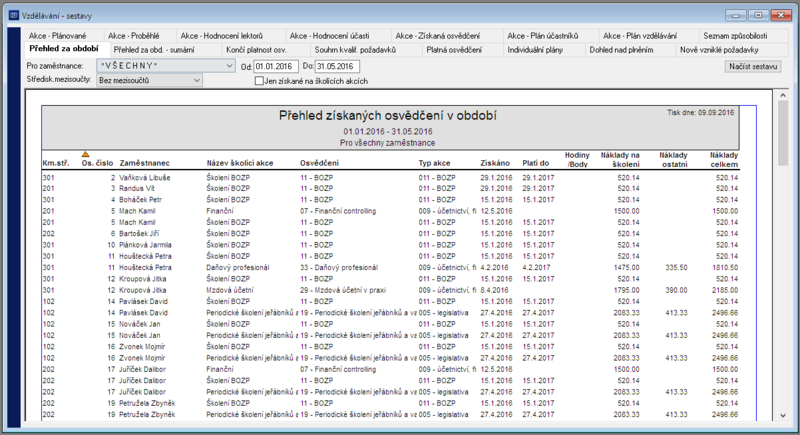Screen dimensions: 800x435
Task: Click employee name 'Bartošek Jiří'
Action: 139,234
